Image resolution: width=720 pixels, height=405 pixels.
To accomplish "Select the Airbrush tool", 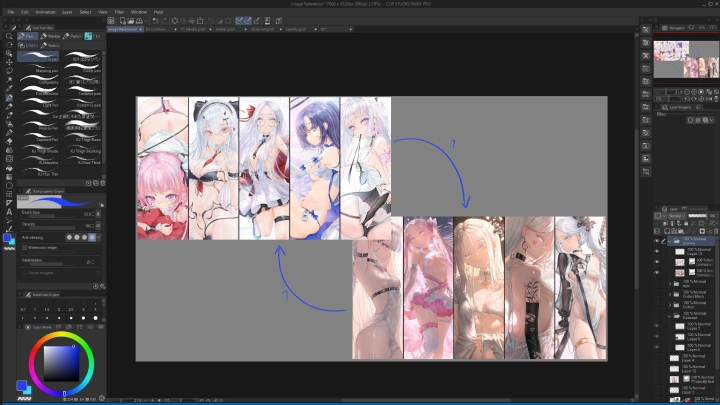I will click(9, 124).
